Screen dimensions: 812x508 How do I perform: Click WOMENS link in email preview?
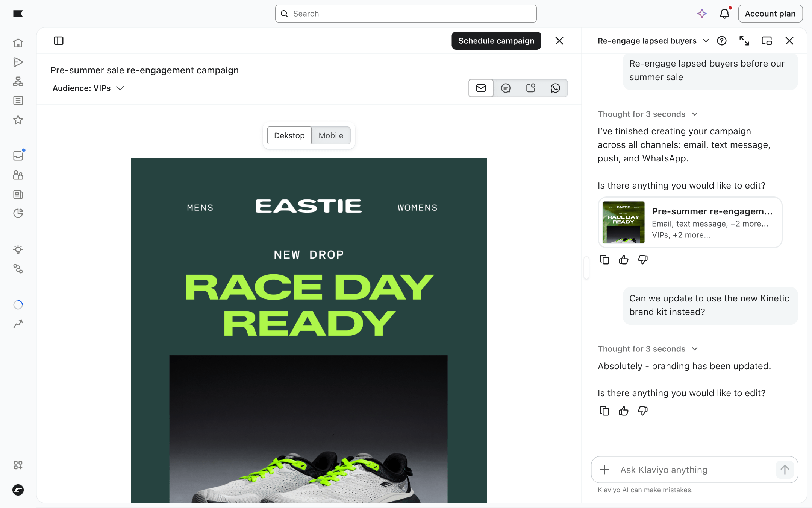417,208
